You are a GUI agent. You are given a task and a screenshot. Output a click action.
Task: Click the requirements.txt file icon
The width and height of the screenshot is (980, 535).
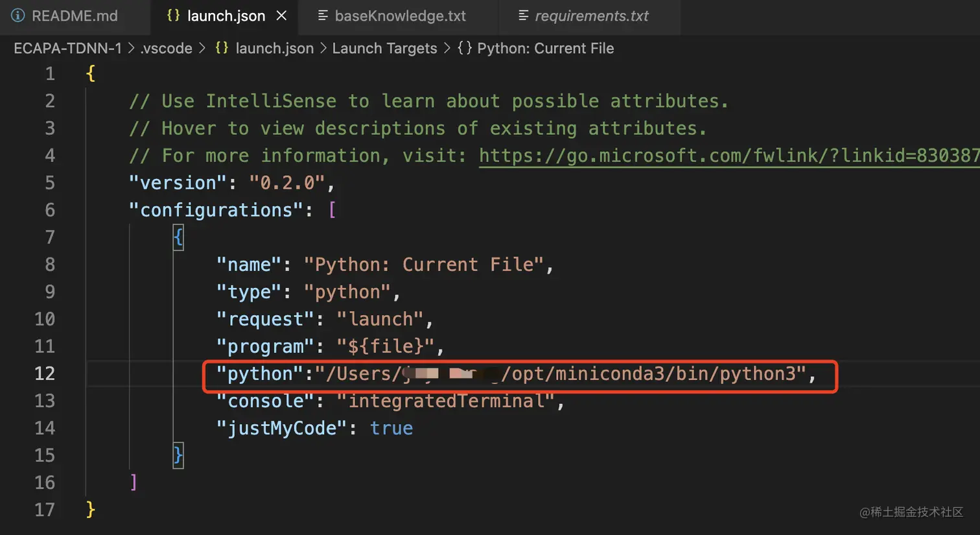pyautogui.click(x=523, y=16)
